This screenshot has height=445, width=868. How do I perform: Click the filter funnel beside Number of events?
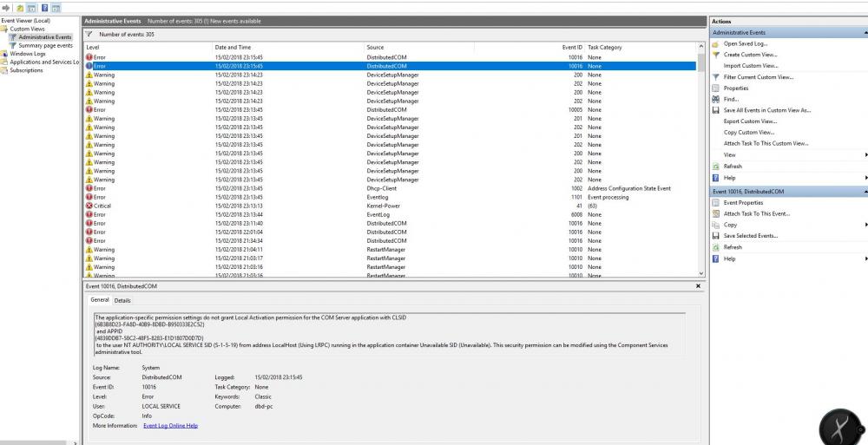89,35
